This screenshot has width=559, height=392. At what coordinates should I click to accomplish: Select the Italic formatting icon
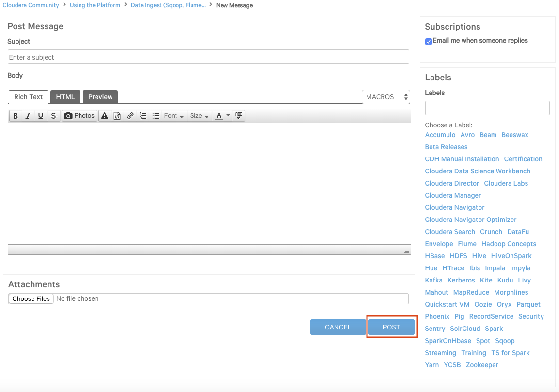click(x=28, y=116)
